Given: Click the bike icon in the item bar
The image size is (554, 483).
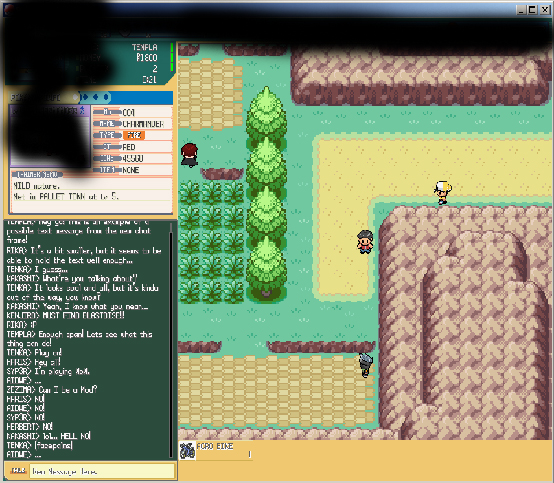Looking at the screenshot, I should point(187,451).
